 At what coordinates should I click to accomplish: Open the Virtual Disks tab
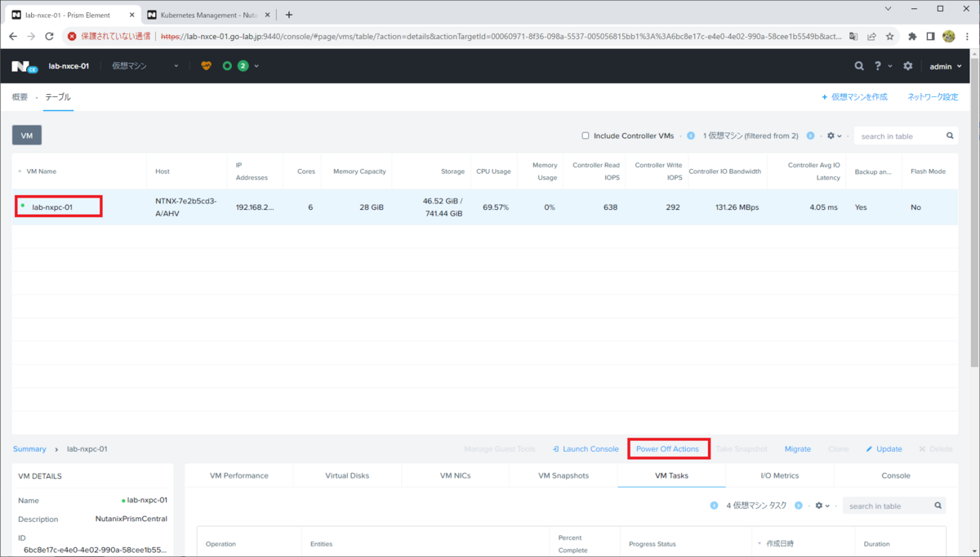pos(347,475)
